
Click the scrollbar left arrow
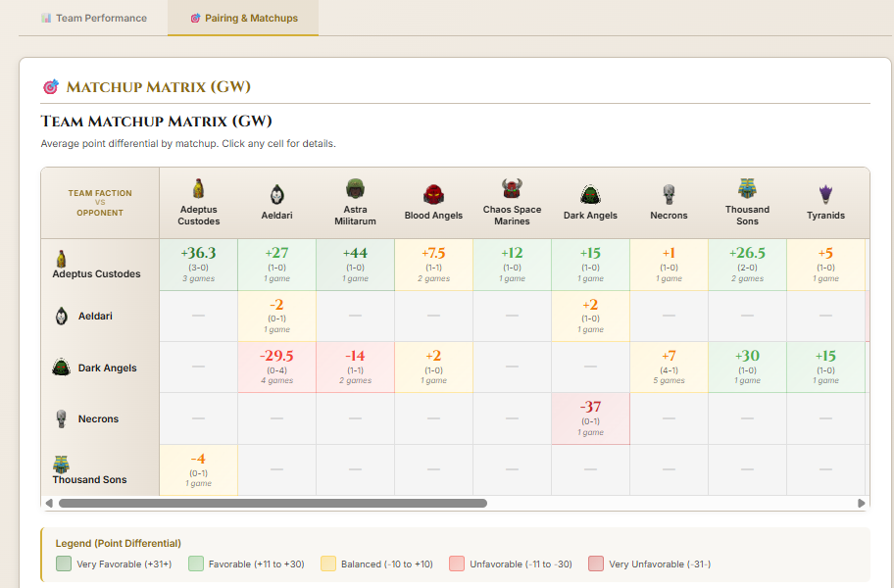click(x=49, y=503)
